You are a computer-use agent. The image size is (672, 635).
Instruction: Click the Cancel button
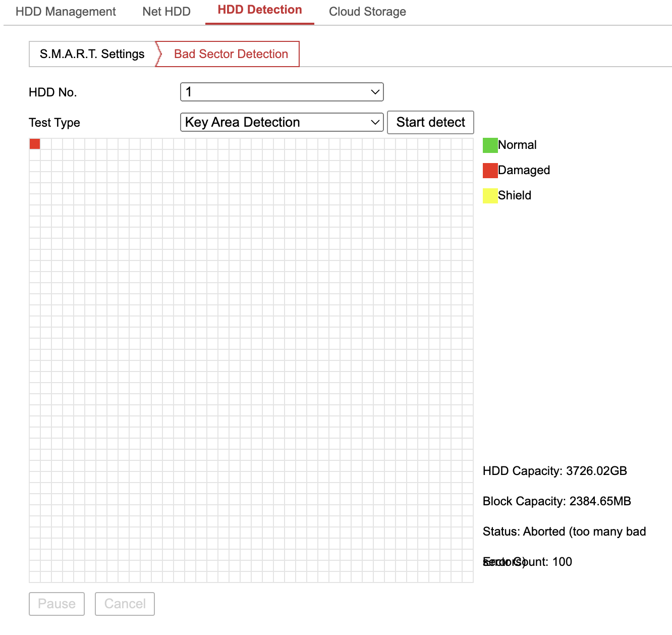[125, 604]
